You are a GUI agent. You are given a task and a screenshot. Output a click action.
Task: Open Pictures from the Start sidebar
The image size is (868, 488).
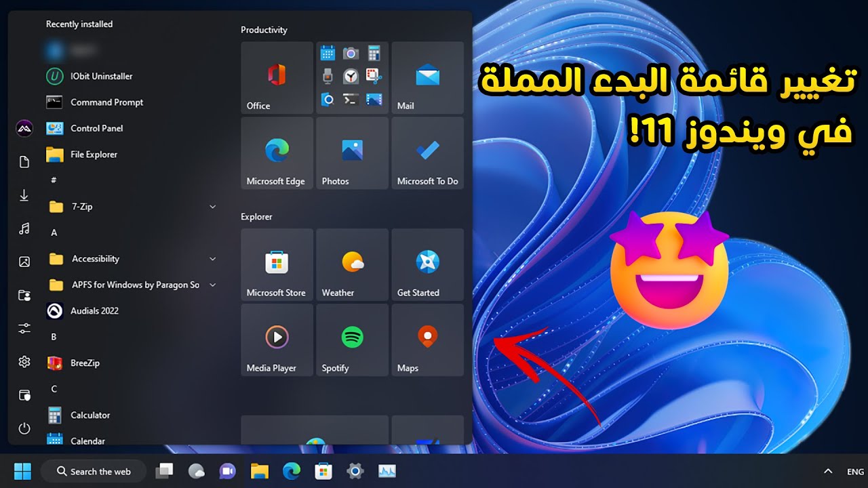coord(24,262)
